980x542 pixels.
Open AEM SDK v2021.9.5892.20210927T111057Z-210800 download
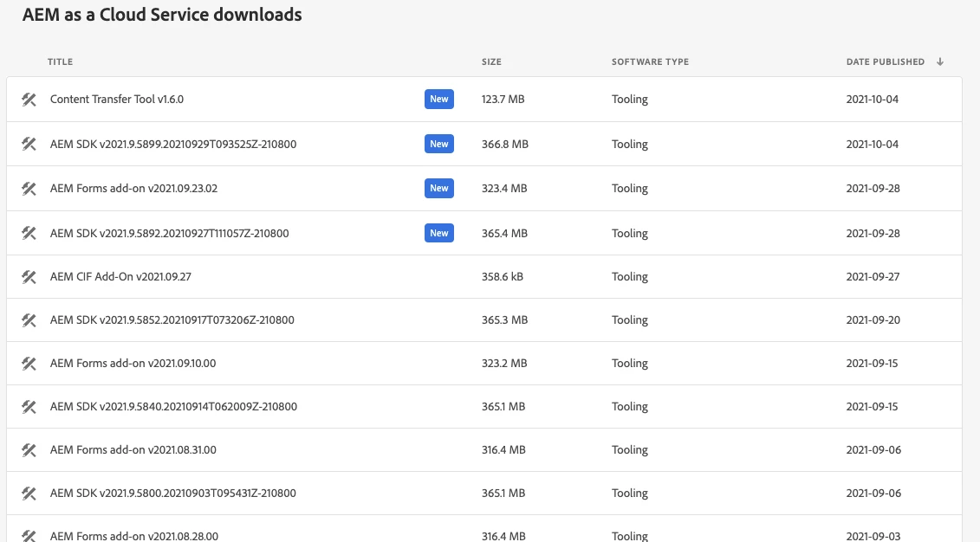click(x=169, y=234)
